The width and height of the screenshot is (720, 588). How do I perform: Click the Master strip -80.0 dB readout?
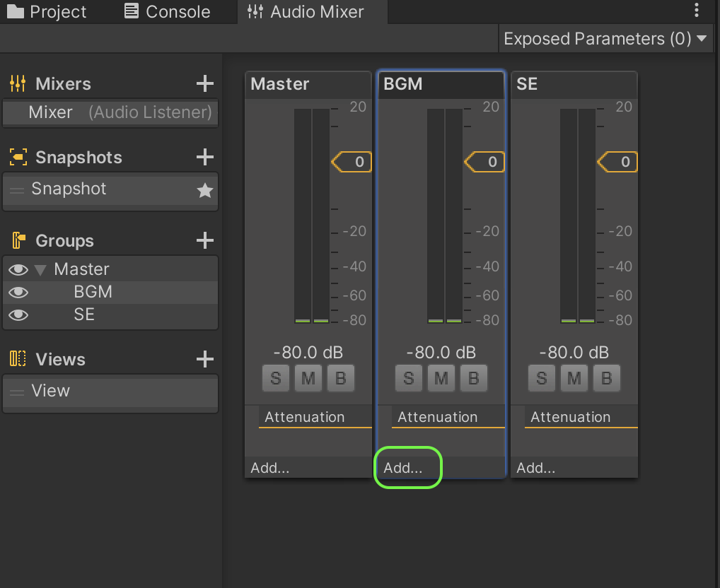point(308,352)
